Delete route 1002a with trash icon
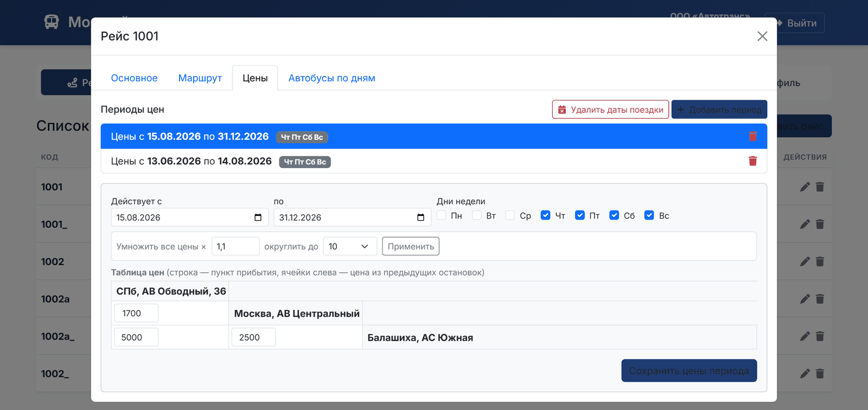The width and height of the screenshot is (868, 410). [x=820, y=299]
